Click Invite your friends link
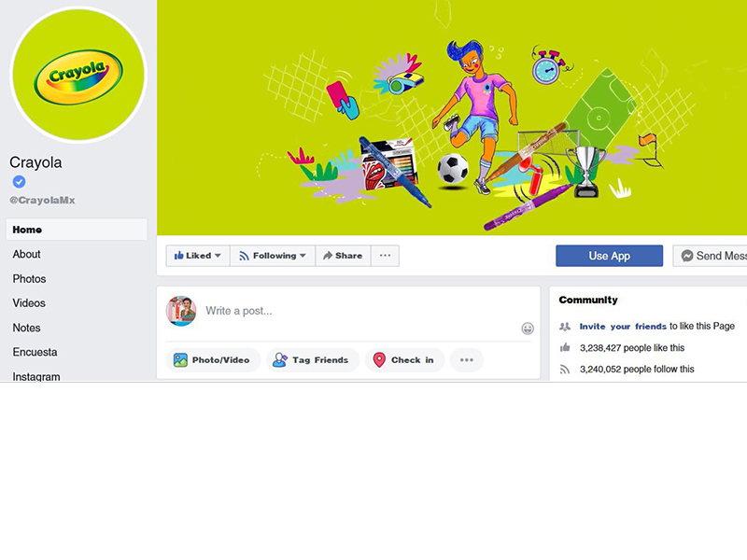Image resolution: width=747 pixels, height=560 pixels. [x=623, y=326]
